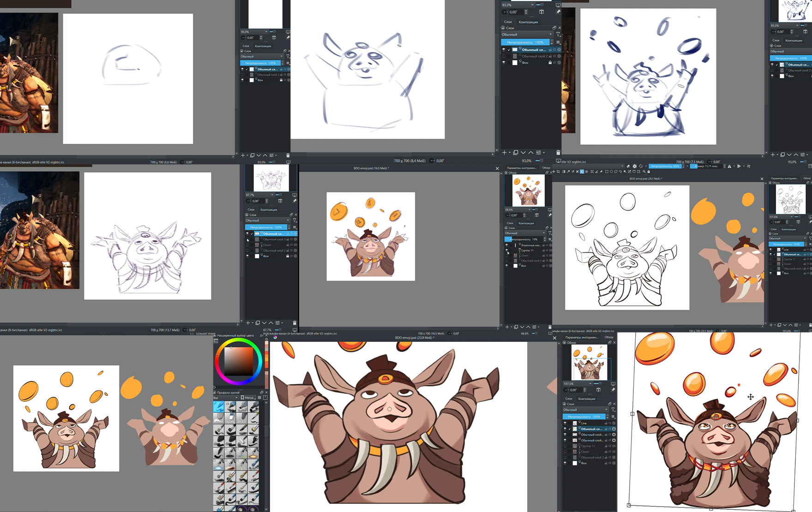812x512 pixels.
Task: Show Clown layer in the 187,5% panel
Action: 565,452
